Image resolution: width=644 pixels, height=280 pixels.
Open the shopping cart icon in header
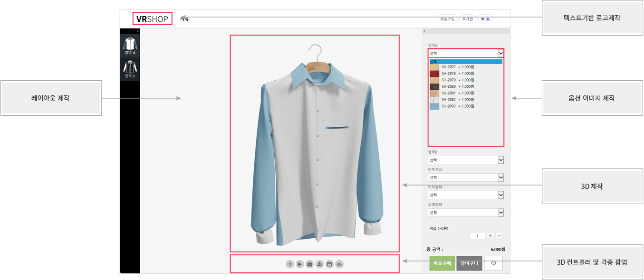[x=485, y=19]
